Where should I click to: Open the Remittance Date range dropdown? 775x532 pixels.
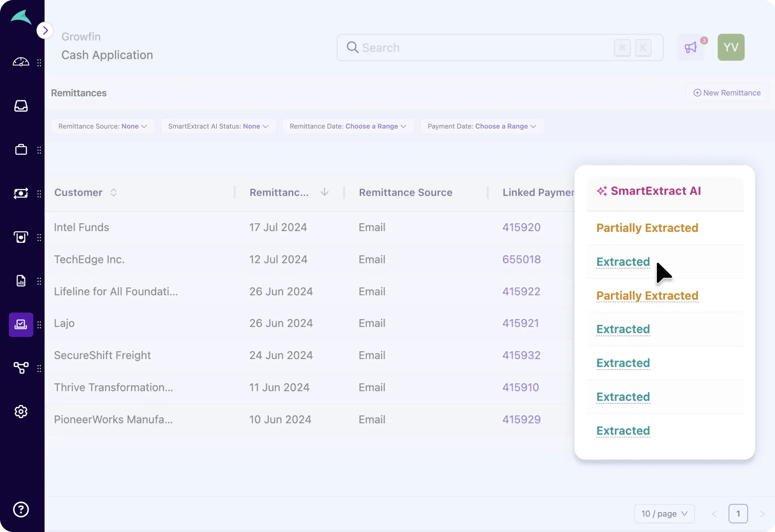pyautogui.click(x=348, y=126)
